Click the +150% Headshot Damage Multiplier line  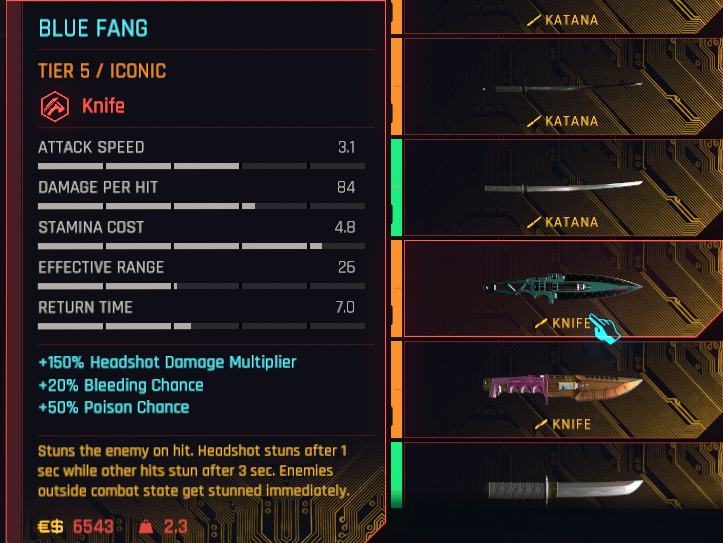pyautogui.click(x=167, y=362)
